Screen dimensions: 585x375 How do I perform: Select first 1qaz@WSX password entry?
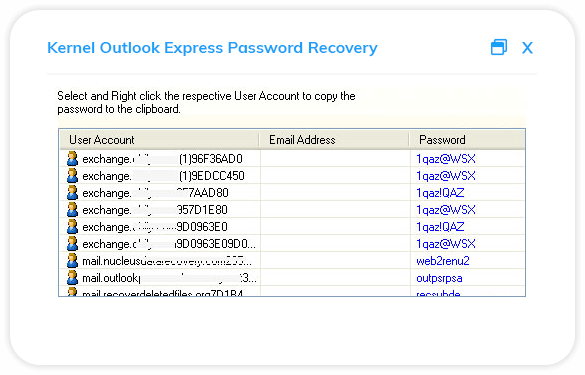pyautogui.click(x=446, y=159)
